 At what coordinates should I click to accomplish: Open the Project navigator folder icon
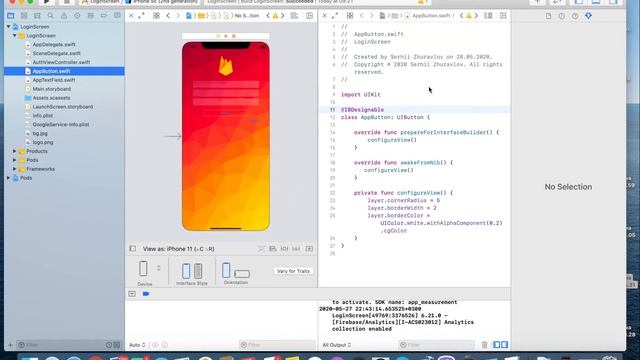pyautogui.click(x=11, y=16)
